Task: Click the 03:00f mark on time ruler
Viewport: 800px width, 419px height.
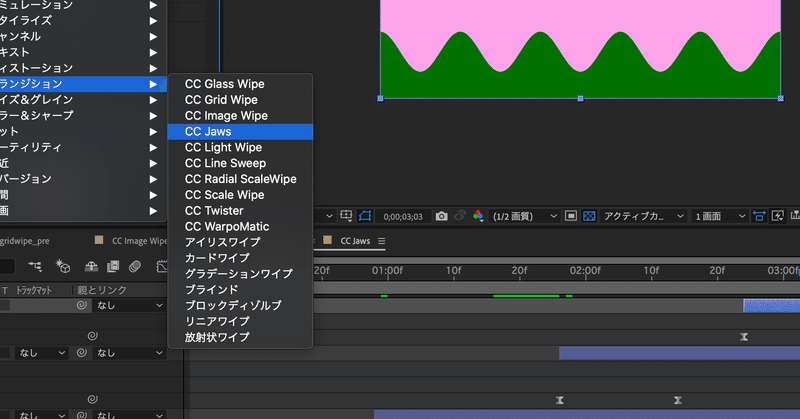Action: click(x=784, y=270)
